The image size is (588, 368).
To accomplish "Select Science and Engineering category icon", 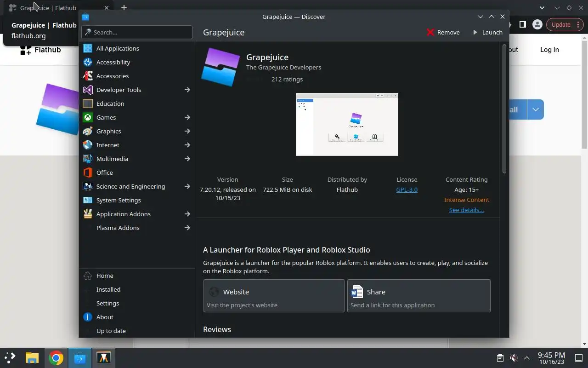I will (x=88, y=186).
